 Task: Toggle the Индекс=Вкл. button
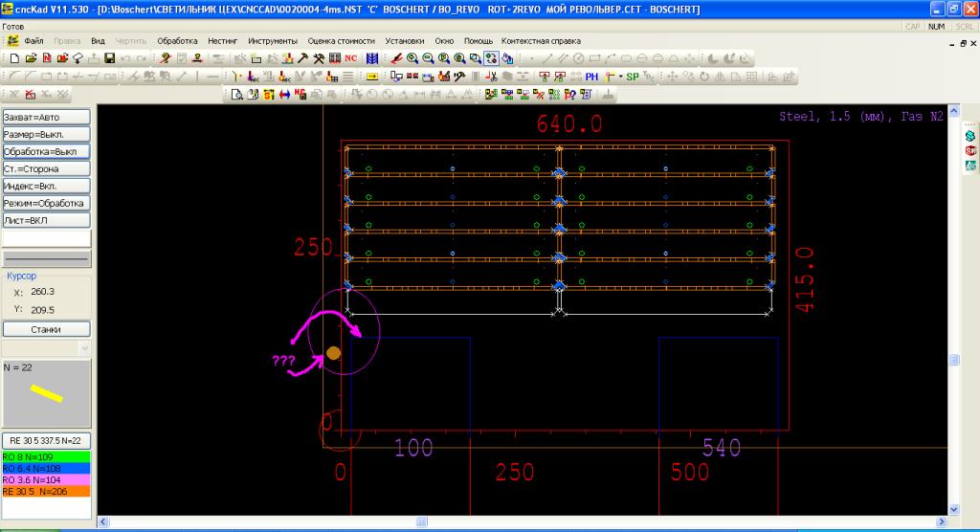pos(46,186)
